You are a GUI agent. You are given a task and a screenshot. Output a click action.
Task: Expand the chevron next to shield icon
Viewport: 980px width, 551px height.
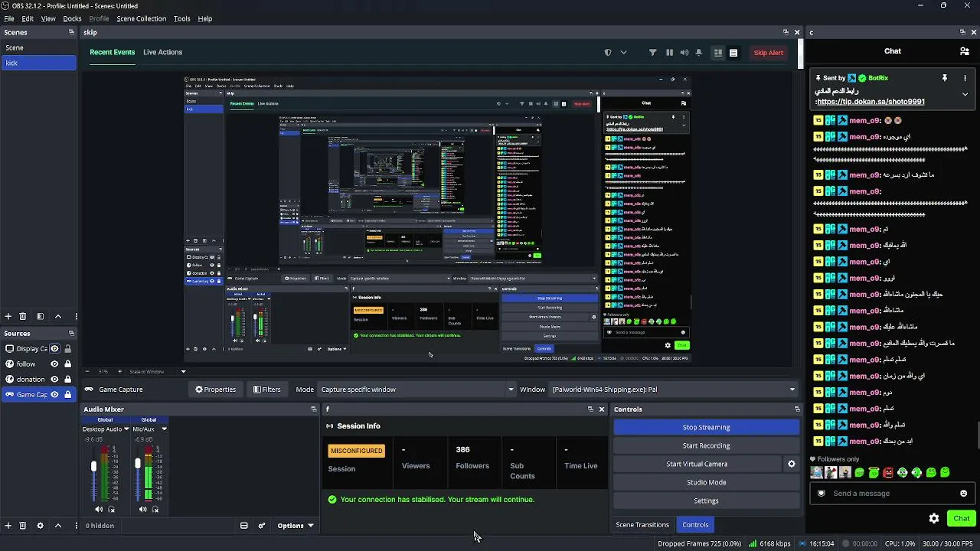tap(623, 53)
